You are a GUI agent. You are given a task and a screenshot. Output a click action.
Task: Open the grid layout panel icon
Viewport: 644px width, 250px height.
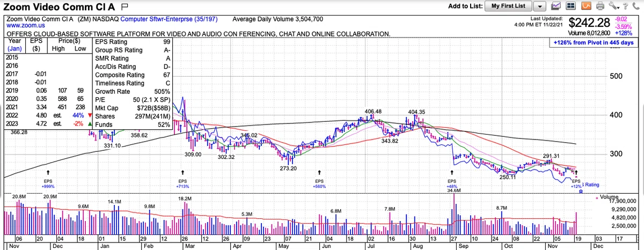coord(570,6)
